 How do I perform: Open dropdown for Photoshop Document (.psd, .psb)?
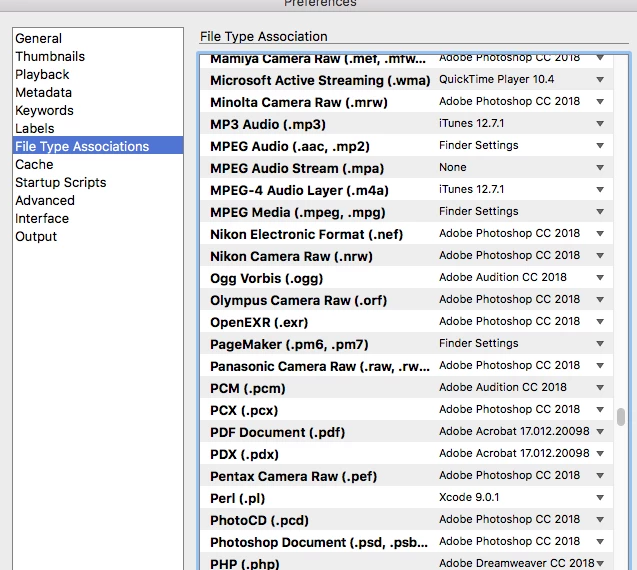coord(600,542)
